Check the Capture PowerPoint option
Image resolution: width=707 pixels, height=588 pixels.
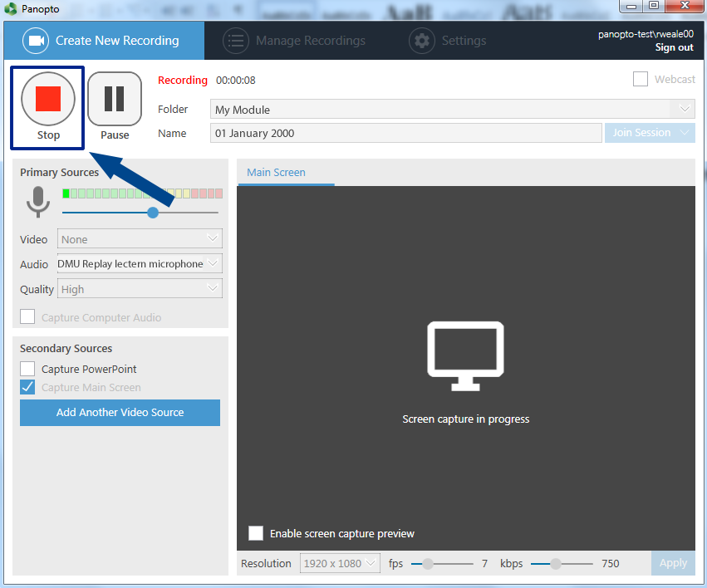coord(27,369)
